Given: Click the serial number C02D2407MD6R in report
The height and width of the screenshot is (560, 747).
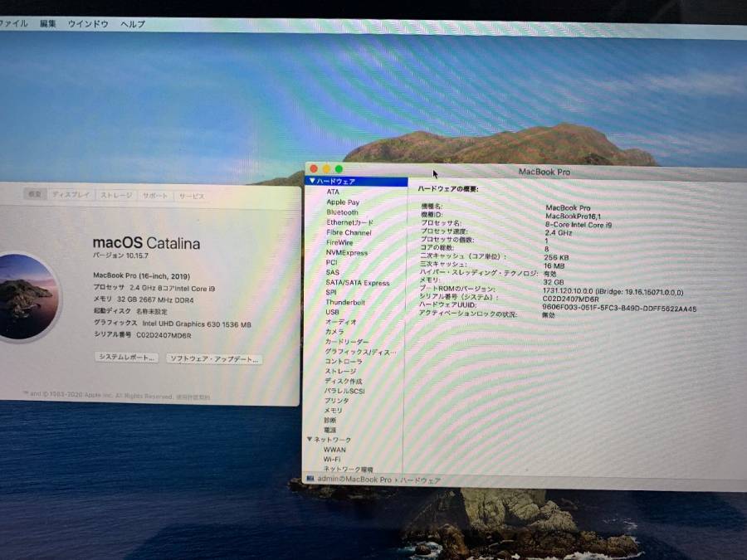Looking at the screenshot, I should tap(571, 299).
